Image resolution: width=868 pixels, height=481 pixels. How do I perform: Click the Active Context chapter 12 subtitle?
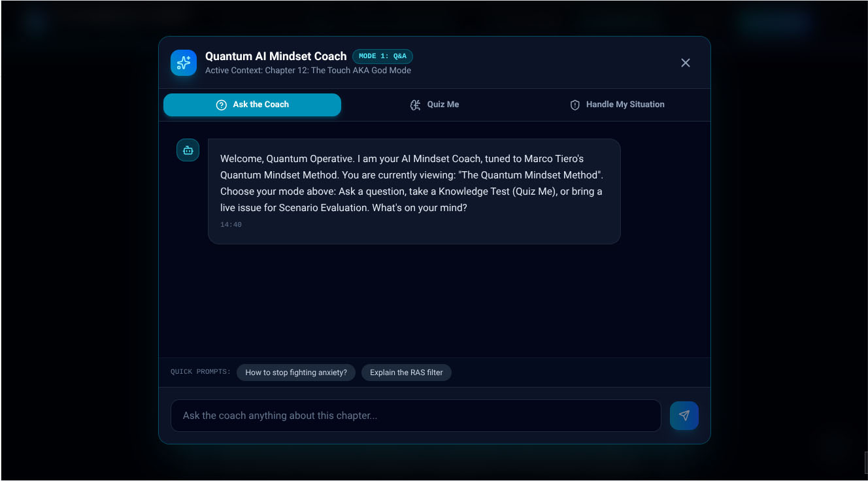[308, 71]
